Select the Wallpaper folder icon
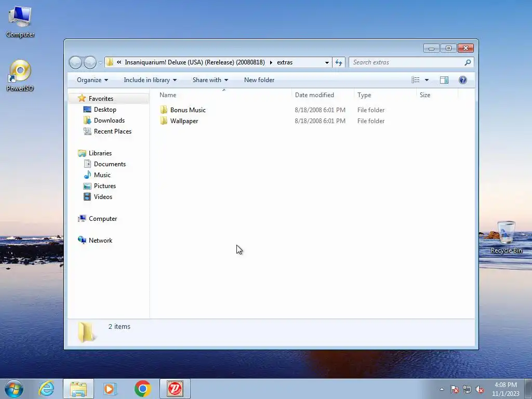532x399 pixels. click(x=164, y=121)
